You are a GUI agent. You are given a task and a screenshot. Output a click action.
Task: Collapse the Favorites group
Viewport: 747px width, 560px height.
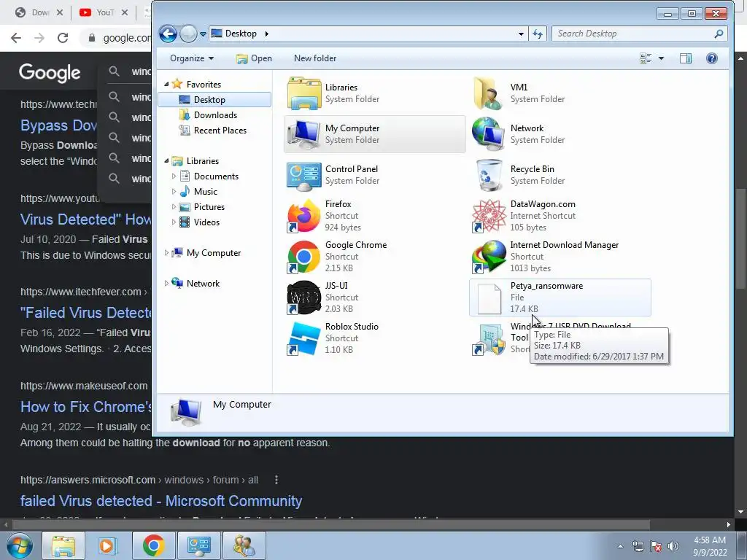coord(166,85)
